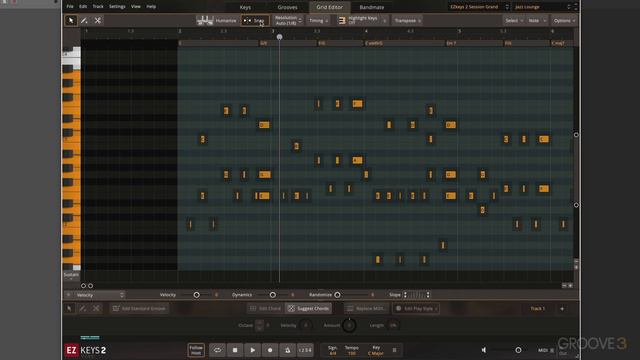Viewport: 640px width, 360px height.
Task: Select the pencil draw tool in top toolbar
Action: (84, 20)
